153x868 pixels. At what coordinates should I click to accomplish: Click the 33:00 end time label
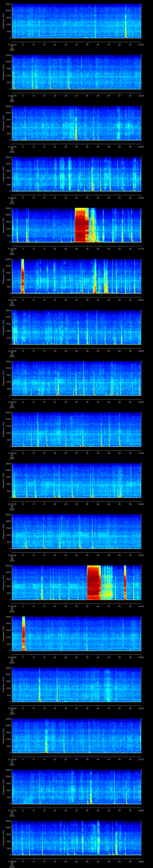pyautogui.click(x=141, y=555)
